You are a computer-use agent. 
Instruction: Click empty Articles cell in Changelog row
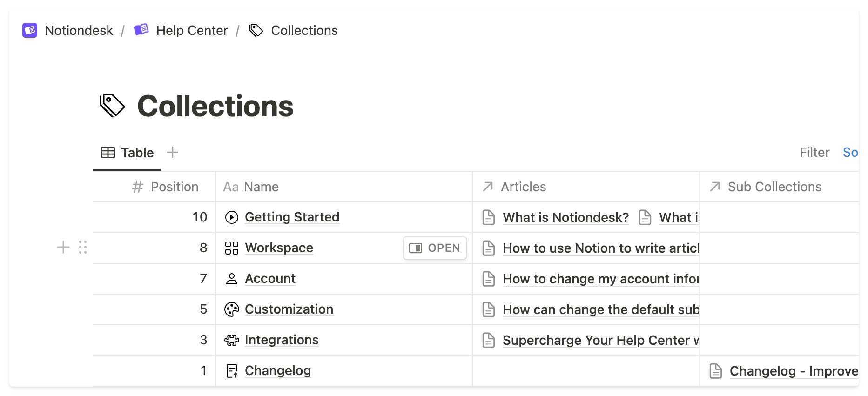(x=586, y=371)
